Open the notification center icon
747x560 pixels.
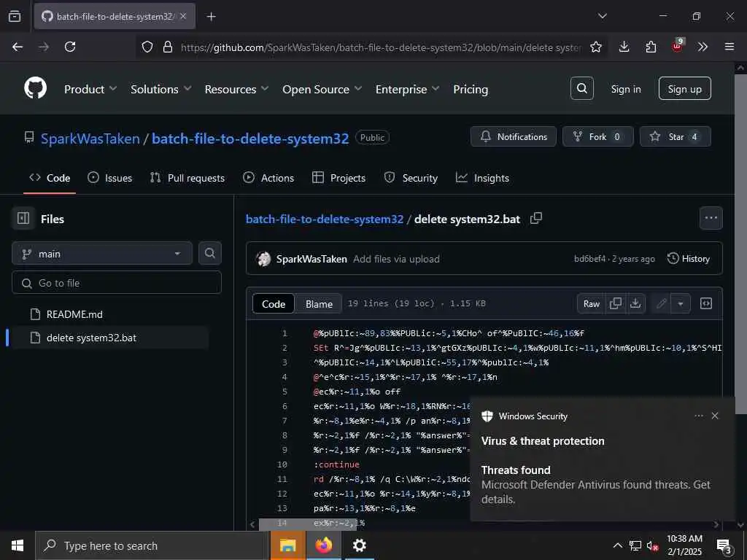[724, 545]
